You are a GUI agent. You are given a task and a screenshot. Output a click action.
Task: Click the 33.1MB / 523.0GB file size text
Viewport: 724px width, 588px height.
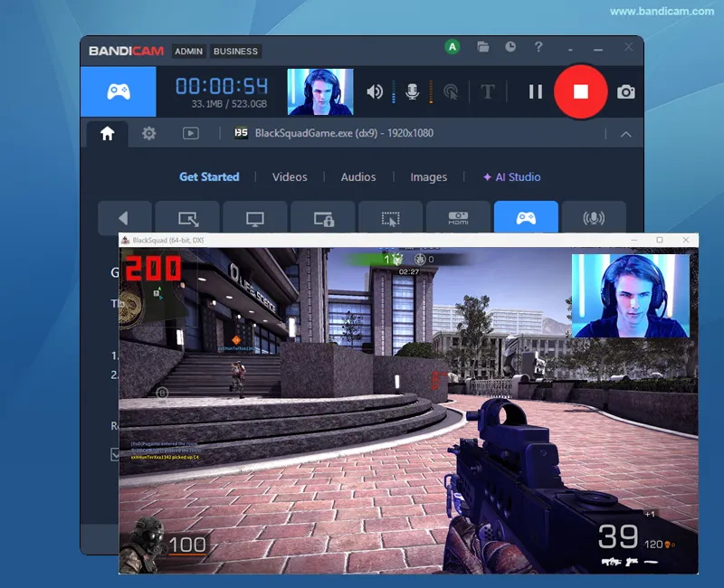pos(229,104)
